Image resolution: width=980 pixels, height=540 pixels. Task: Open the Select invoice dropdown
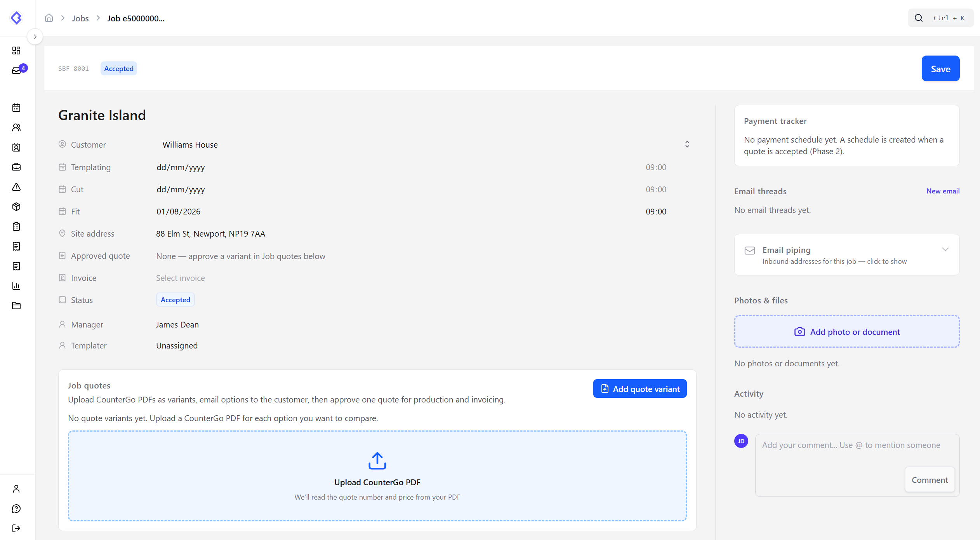click(x=181, y=278)
